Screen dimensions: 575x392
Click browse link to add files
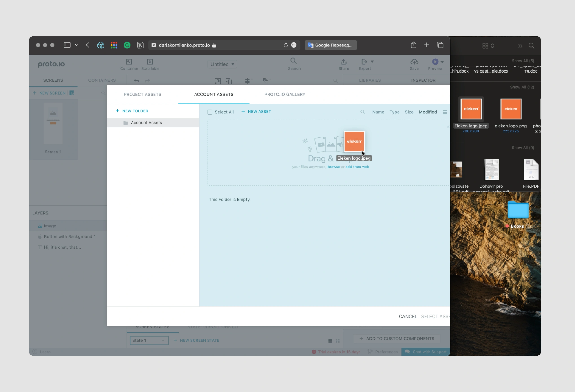tap(333, 166)
